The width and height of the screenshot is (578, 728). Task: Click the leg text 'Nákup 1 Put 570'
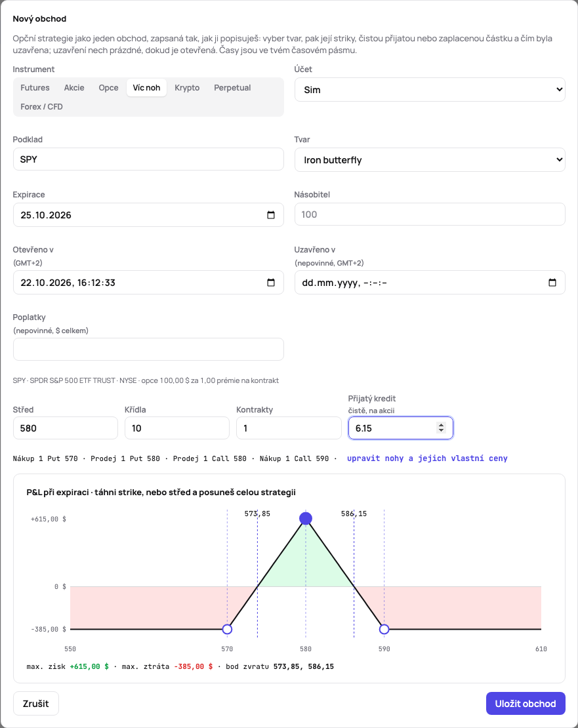45,458
